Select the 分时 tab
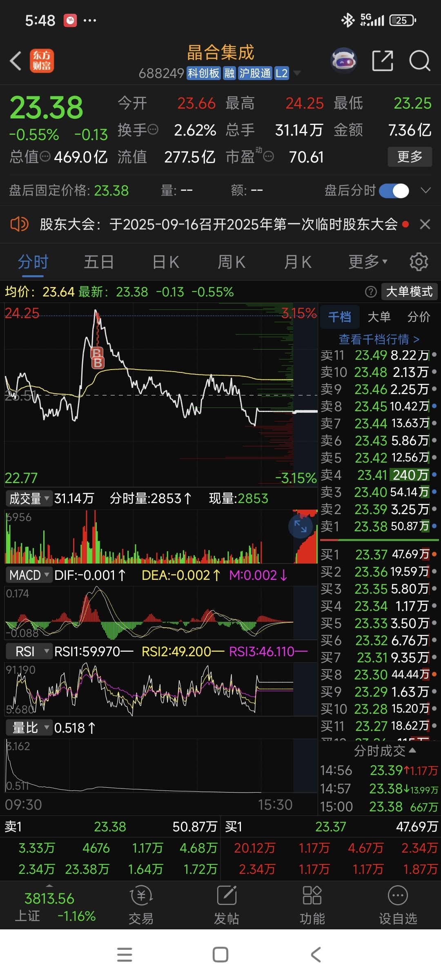This screenshot has width=441, height=980. point(33,262)
